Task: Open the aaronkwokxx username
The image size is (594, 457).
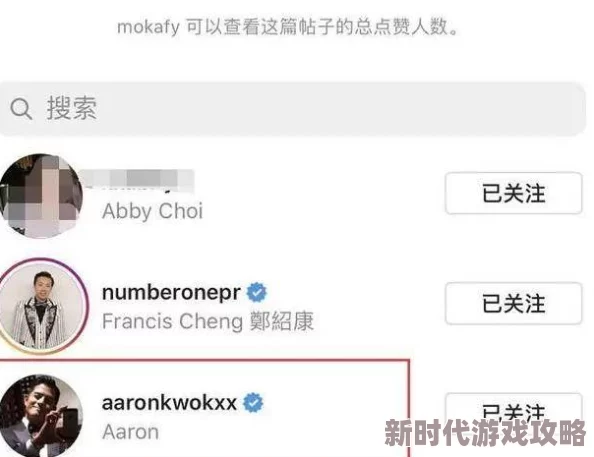Action: [x=169, y=402]
